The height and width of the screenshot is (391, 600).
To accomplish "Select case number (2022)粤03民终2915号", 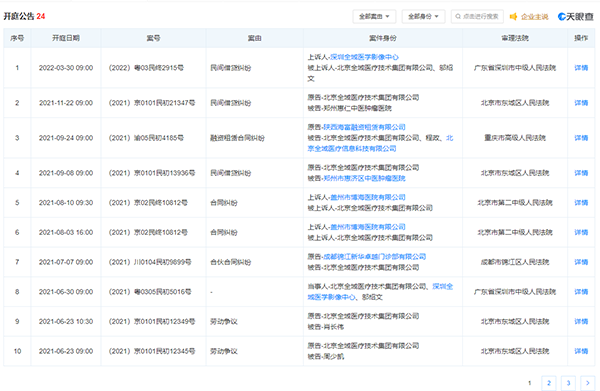I will point(146,68).
